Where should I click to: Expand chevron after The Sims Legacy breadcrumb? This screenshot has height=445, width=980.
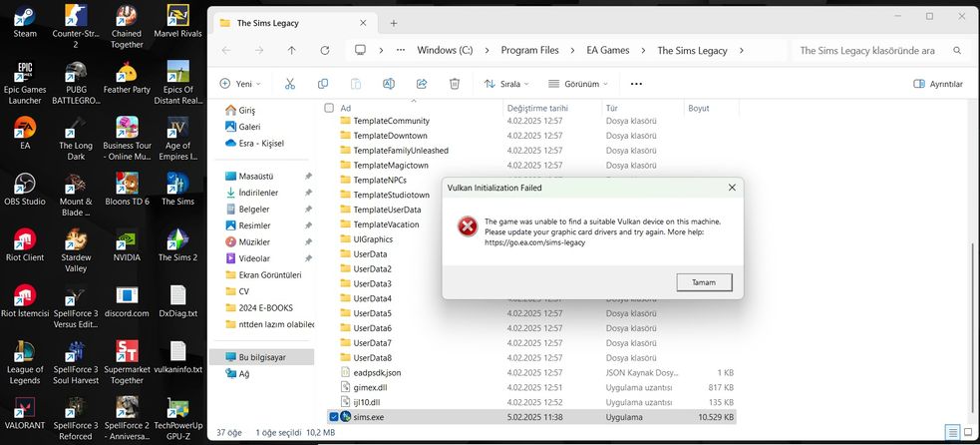click(742, 51)
